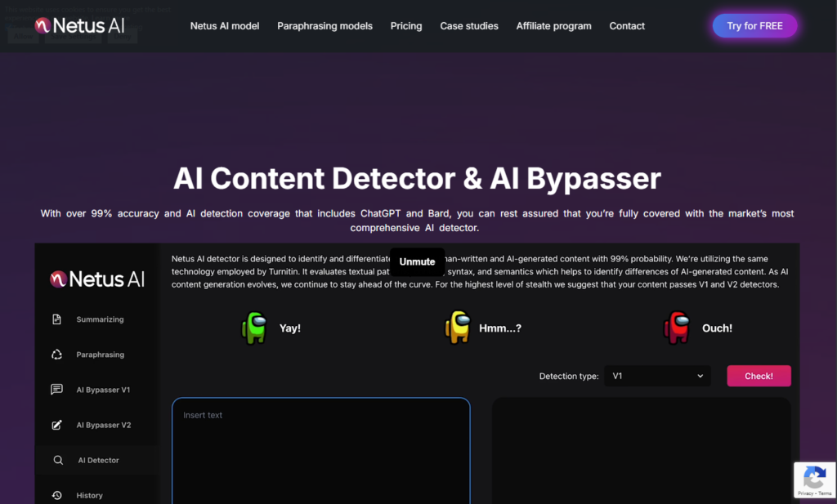Open Paraphrasing models in top navigation
837x504 pixels.
pos(325,26)
